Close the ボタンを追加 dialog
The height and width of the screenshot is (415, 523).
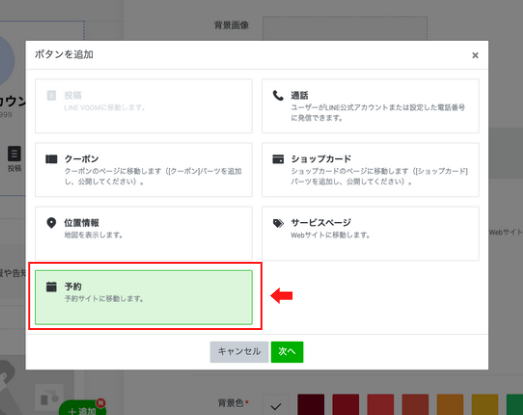click(x=475, y=55)
